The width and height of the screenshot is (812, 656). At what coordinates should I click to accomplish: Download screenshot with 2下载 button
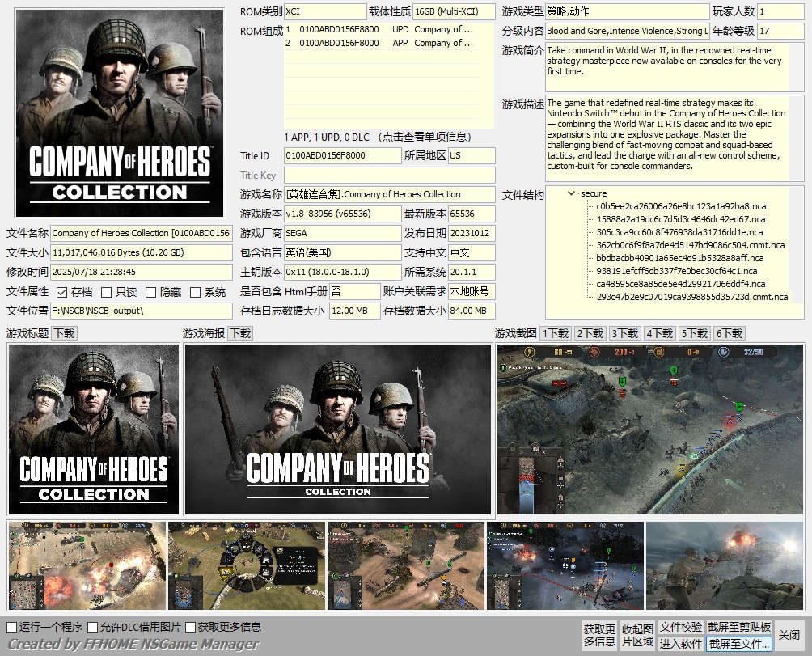pyautogui.click(x=590, y=333)
